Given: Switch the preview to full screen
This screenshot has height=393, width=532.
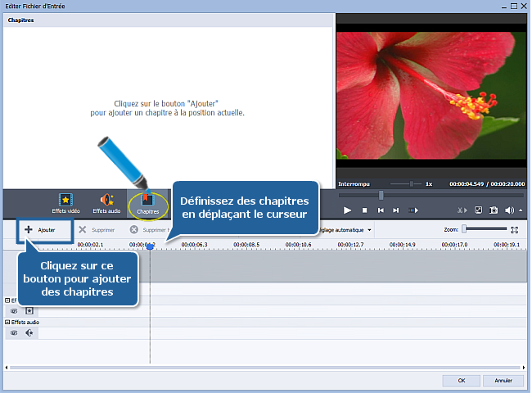Looking at the screenshot, I should pos(479,210).
